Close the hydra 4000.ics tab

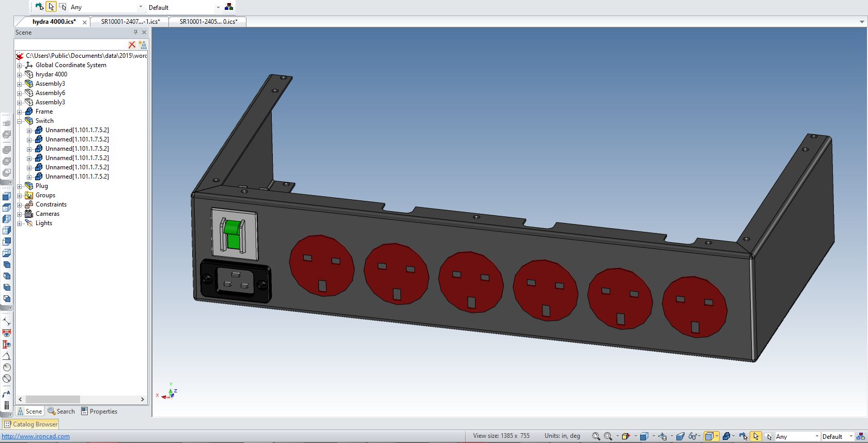(x=85, y=22)
